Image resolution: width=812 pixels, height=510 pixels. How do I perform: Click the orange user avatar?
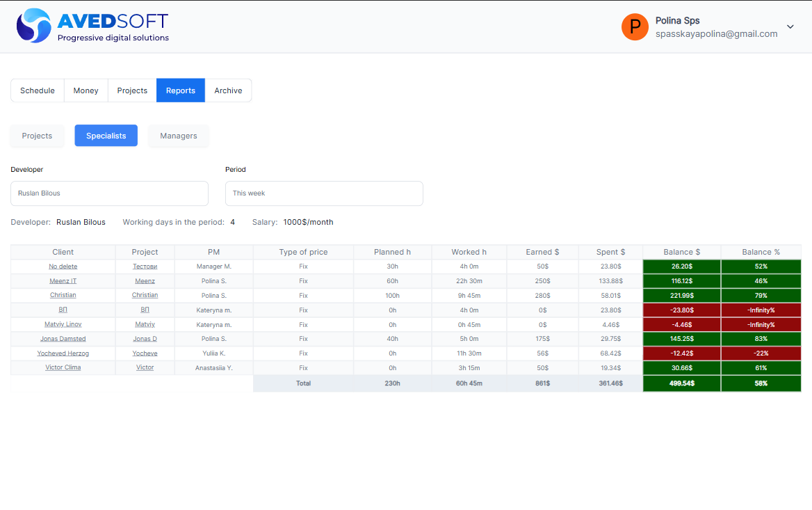tap(635, 27)
